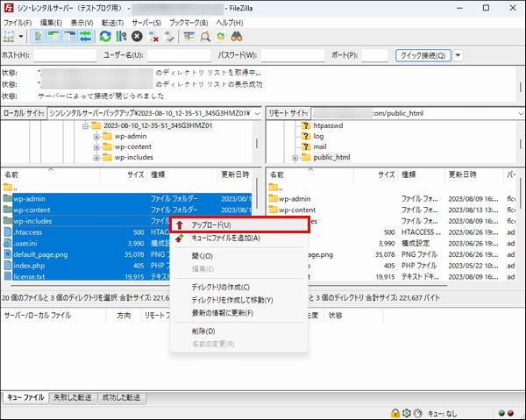Click the disconnect from server icon

[153, 36]
